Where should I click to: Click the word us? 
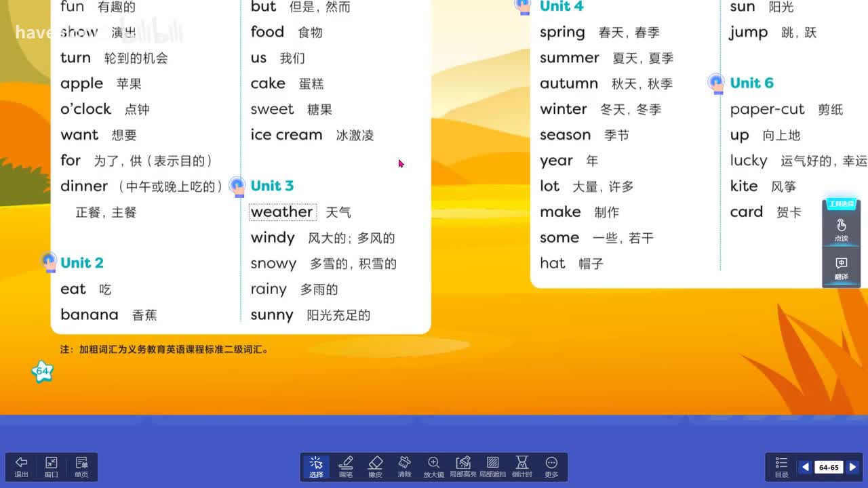(258, 58)
